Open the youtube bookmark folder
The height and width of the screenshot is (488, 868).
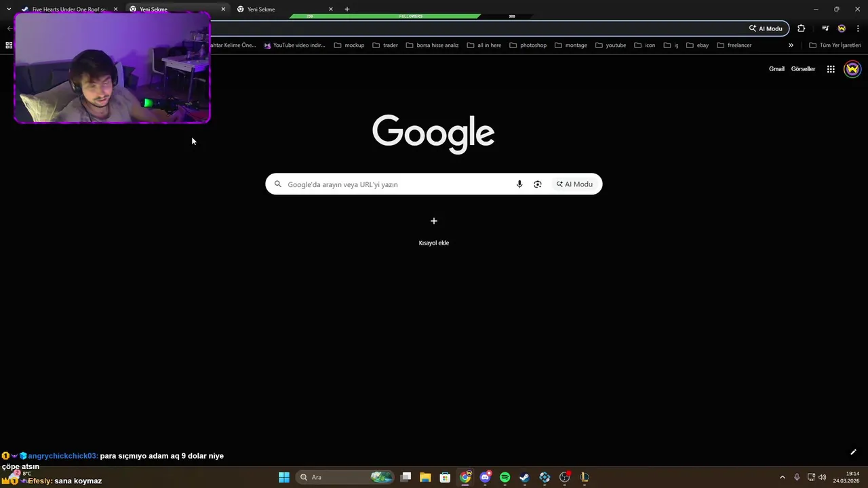point(611,45)
